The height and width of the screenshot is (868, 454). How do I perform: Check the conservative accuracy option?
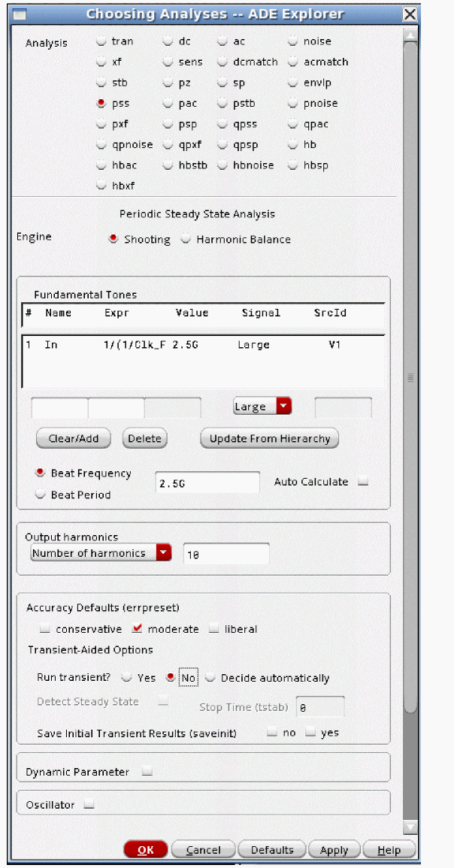pos(46,629)
